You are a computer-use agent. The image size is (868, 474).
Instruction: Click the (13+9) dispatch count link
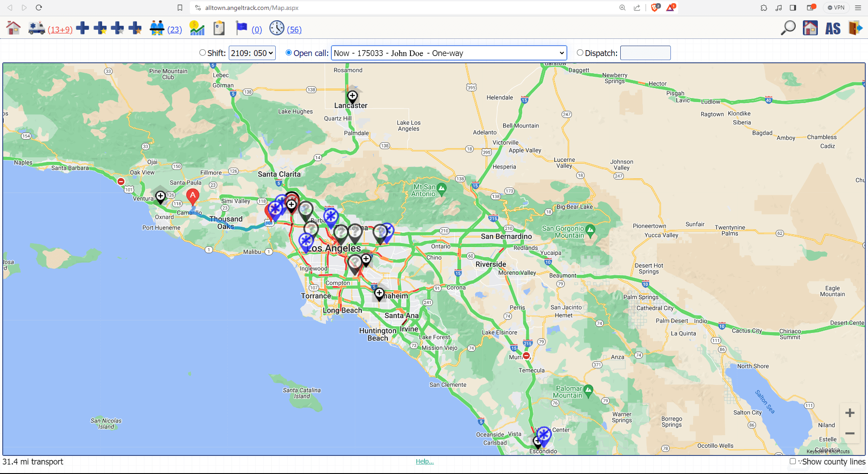(60, 30)
